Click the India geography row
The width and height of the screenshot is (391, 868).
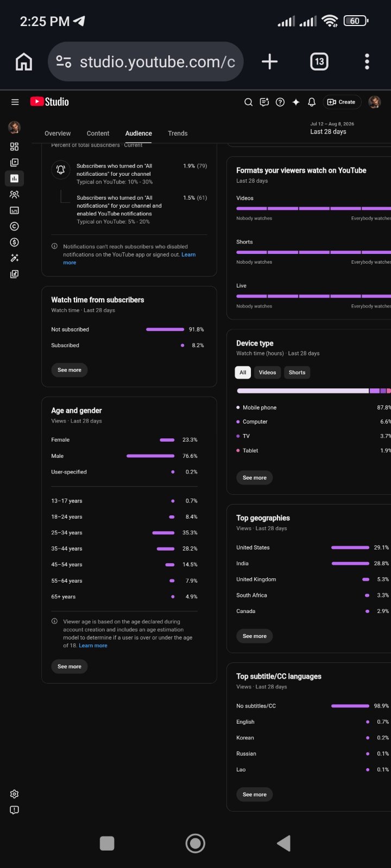(x=313, y=564)
